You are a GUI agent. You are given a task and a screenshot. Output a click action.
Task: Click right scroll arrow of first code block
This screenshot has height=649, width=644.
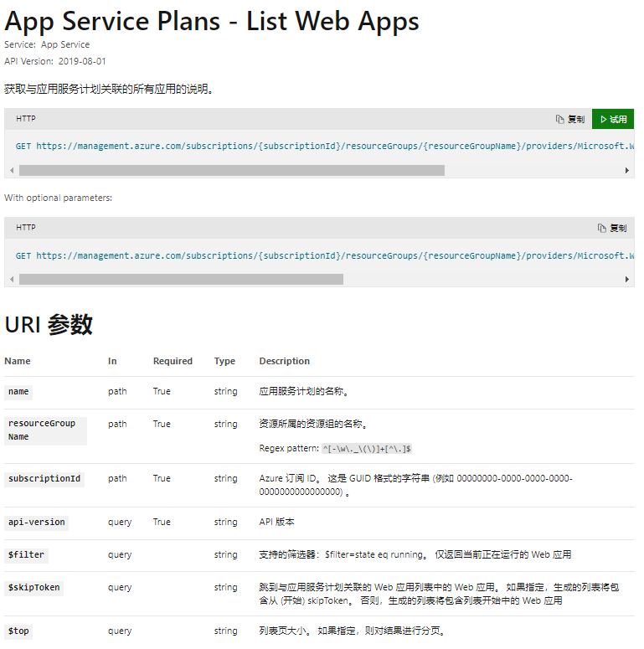627,171
